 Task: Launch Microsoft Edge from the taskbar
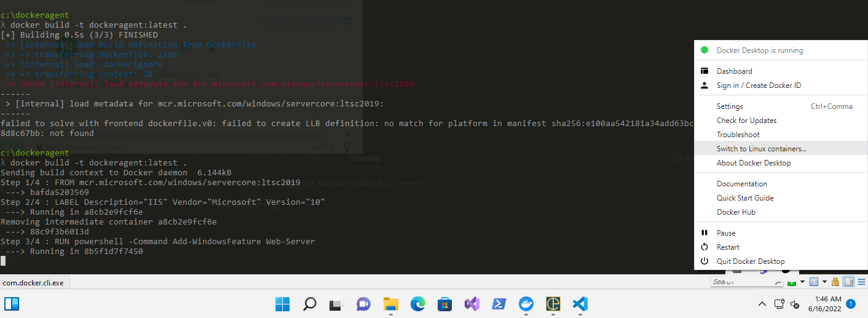click(418, 304)
